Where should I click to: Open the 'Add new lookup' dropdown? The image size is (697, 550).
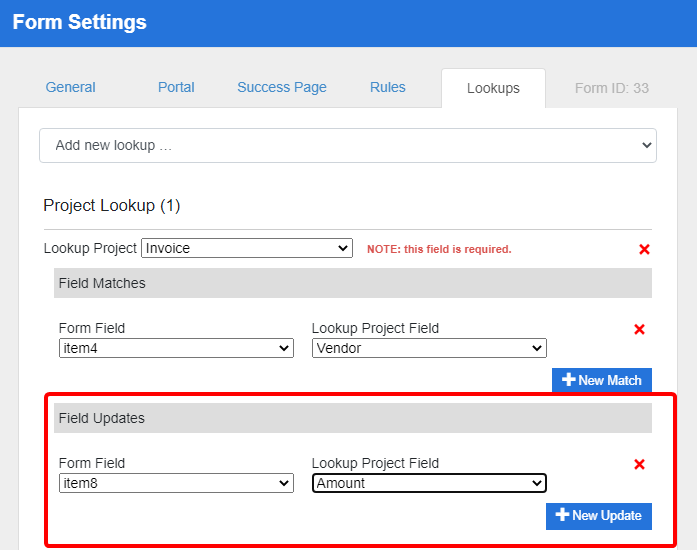[x=347, y=145]
